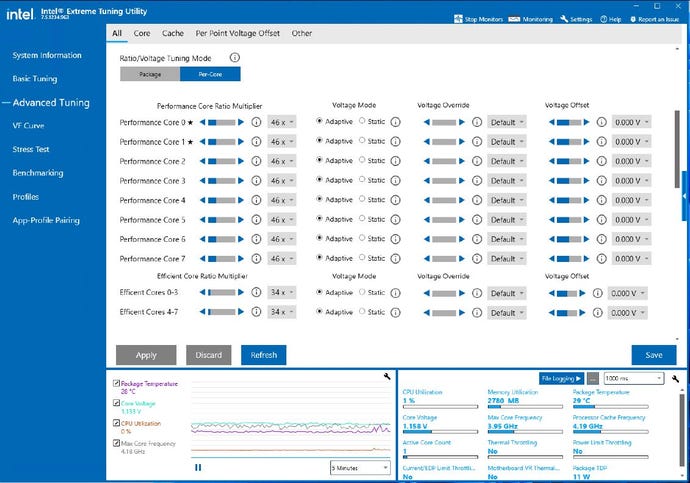The height and width of the screenshot is (483, 690).
Task: Open System Information in sidebar
Action: coord(47,55)
